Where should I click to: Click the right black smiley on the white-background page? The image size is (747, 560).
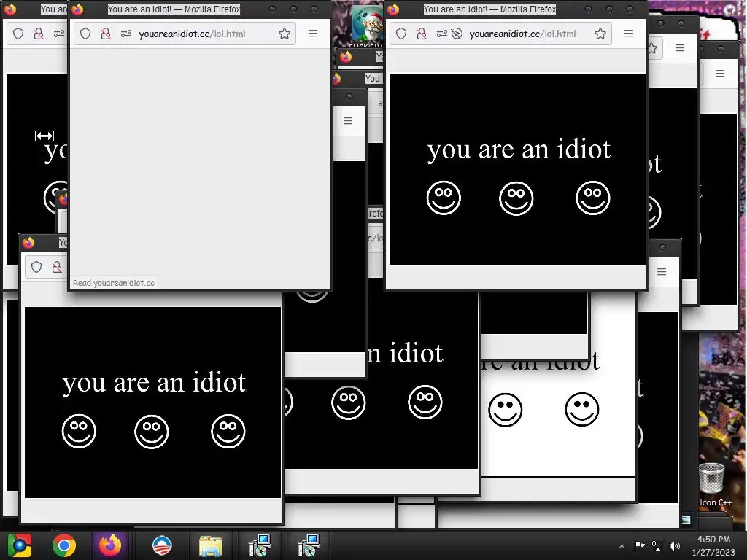[581, 409]
